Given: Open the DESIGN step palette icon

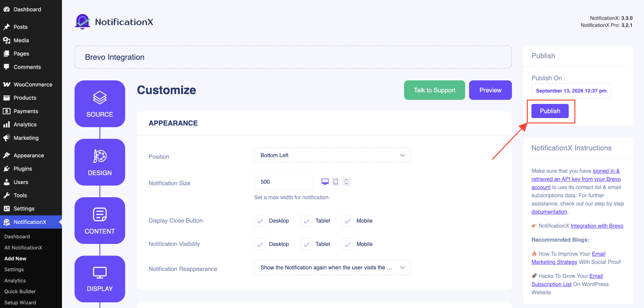Looking at the screenshot, I should (100, 156).
